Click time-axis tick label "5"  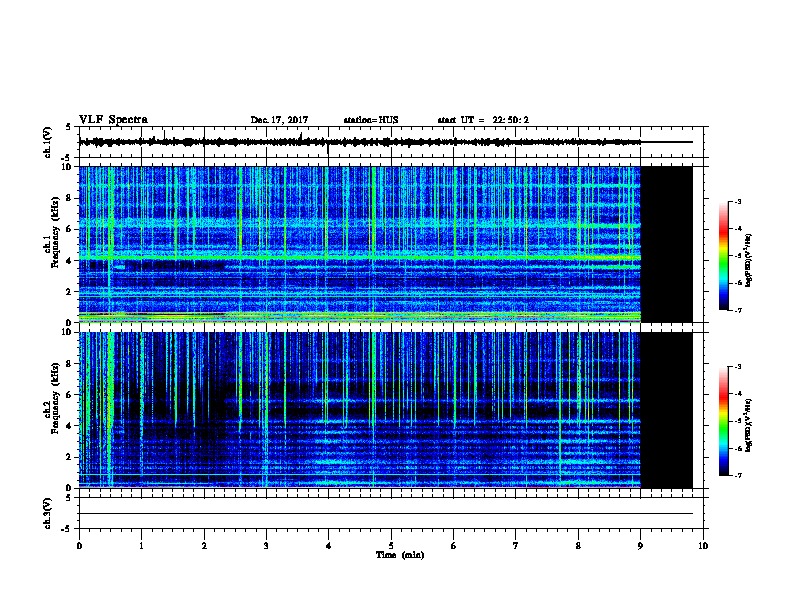(x=391, y=546)
